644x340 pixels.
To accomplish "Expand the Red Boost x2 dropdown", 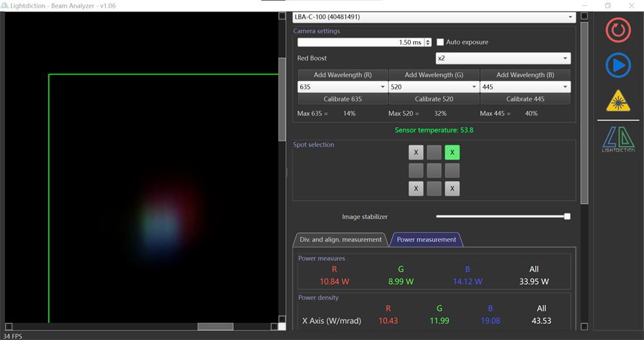I will point(503,59).
